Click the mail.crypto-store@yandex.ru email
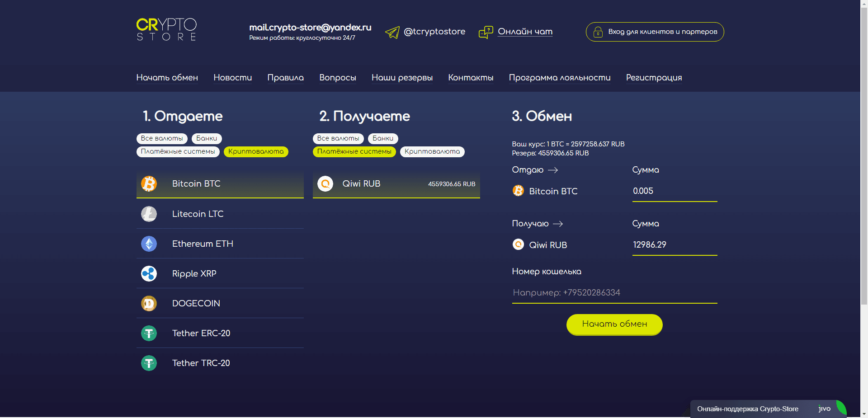The image size is (868, 418). coord(310,28)
